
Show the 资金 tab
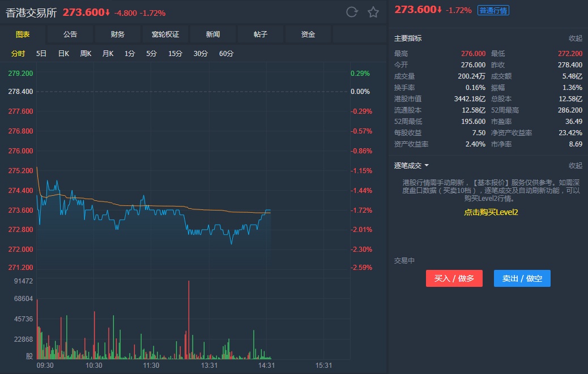pos(308,34)
